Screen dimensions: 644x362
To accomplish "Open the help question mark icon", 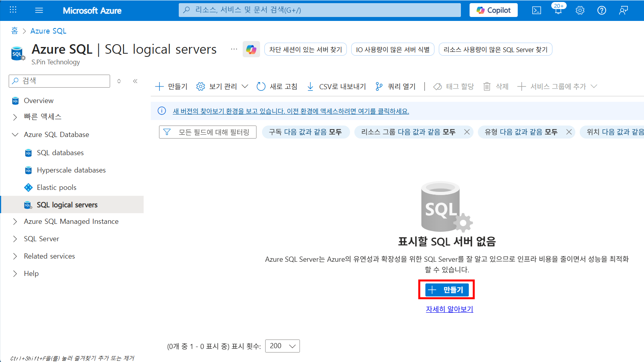I will tap(601, 10).
